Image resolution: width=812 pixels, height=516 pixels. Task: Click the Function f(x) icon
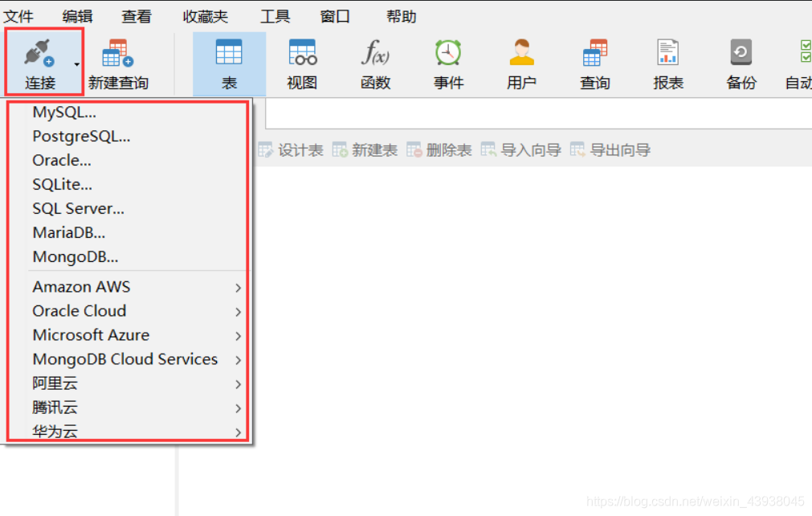pos(375,51)
